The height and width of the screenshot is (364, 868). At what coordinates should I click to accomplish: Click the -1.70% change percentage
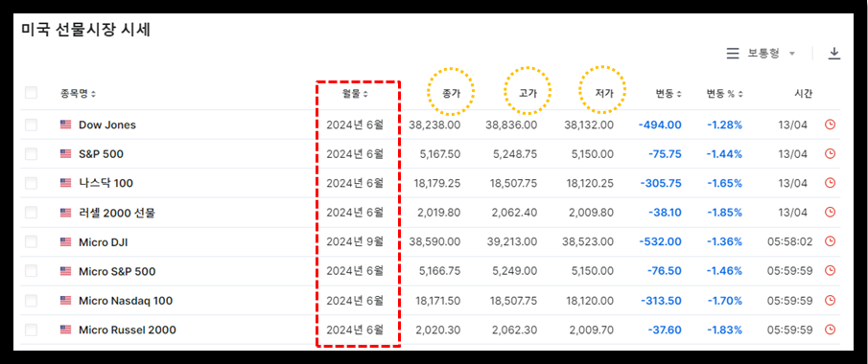point(725,301)
